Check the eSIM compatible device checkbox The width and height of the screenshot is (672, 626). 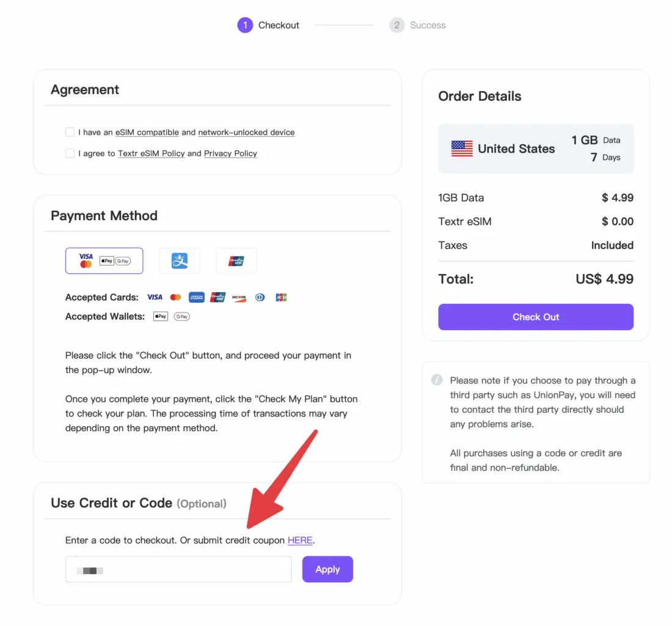pos(70,132)
